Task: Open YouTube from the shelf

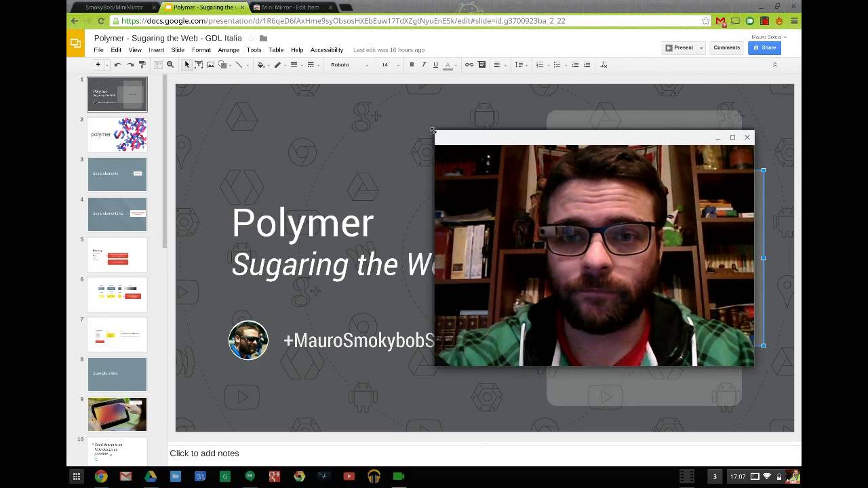Action: pos(349,476)
